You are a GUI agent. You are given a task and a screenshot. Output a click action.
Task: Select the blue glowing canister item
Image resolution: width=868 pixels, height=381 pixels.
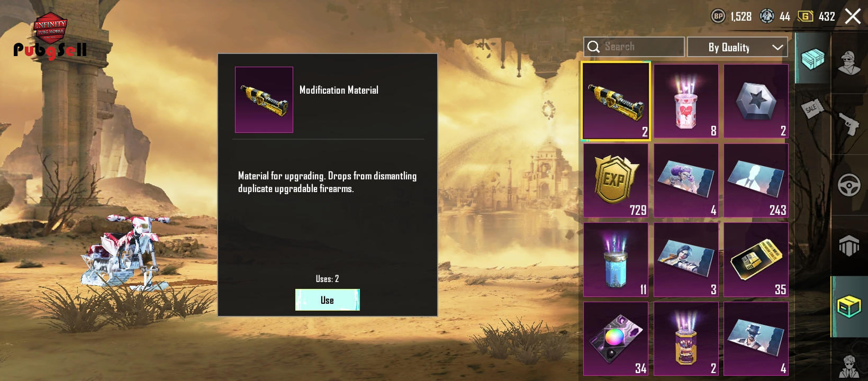click(616, 259)
